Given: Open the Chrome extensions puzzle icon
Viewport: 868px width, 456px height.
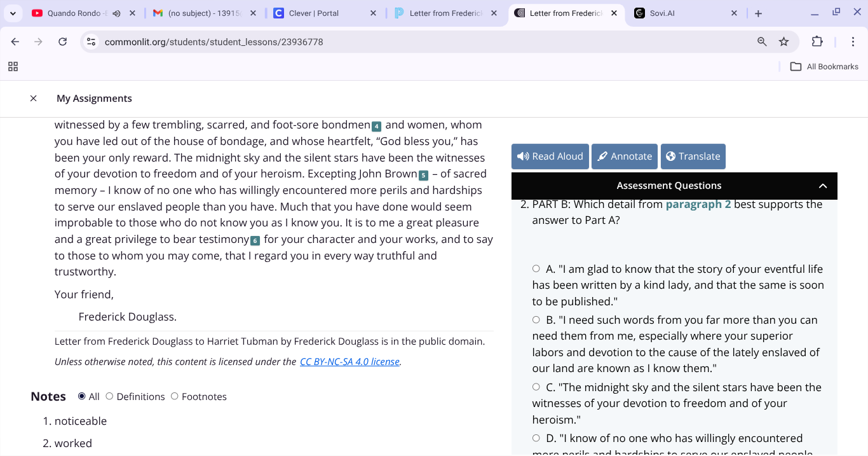Looking at the screenshot, I should (x=817, y=41).
